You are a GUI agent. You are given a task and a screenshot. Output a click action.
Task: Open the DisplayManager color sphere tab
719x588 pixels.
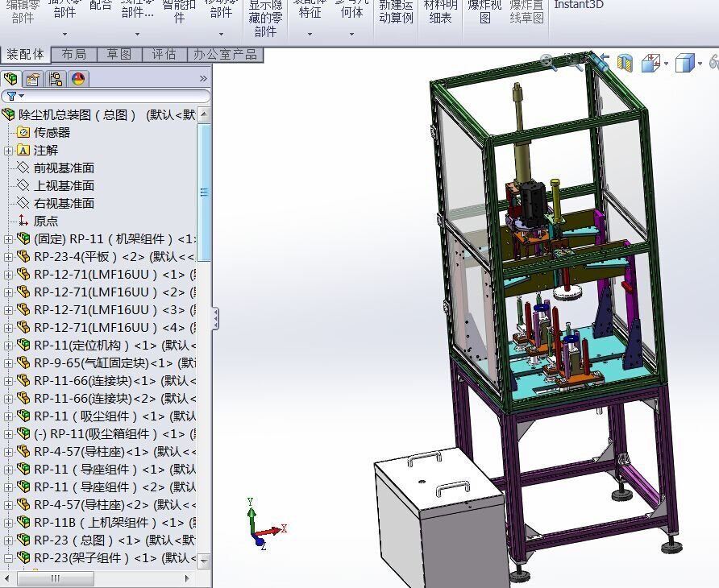78,79
